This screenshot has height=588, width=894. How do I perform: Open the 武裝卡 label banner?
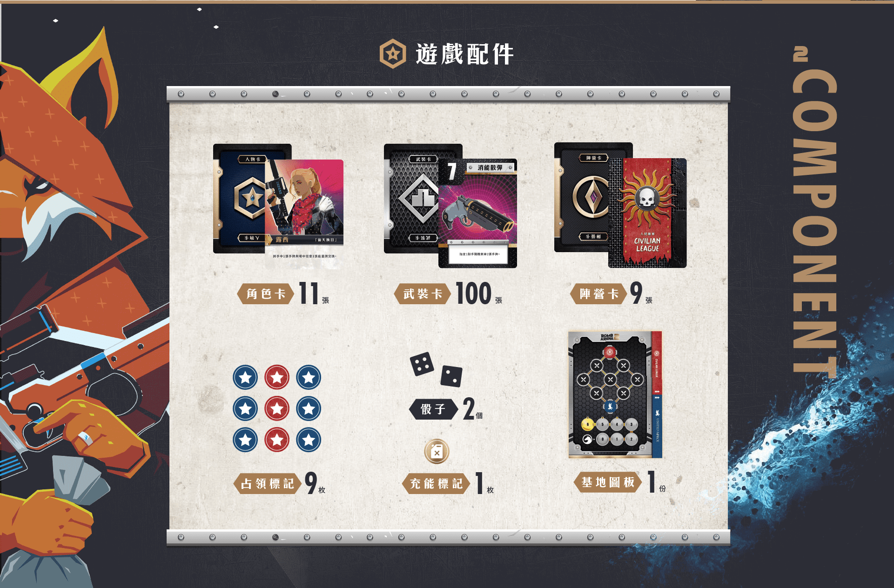(423, 294)
